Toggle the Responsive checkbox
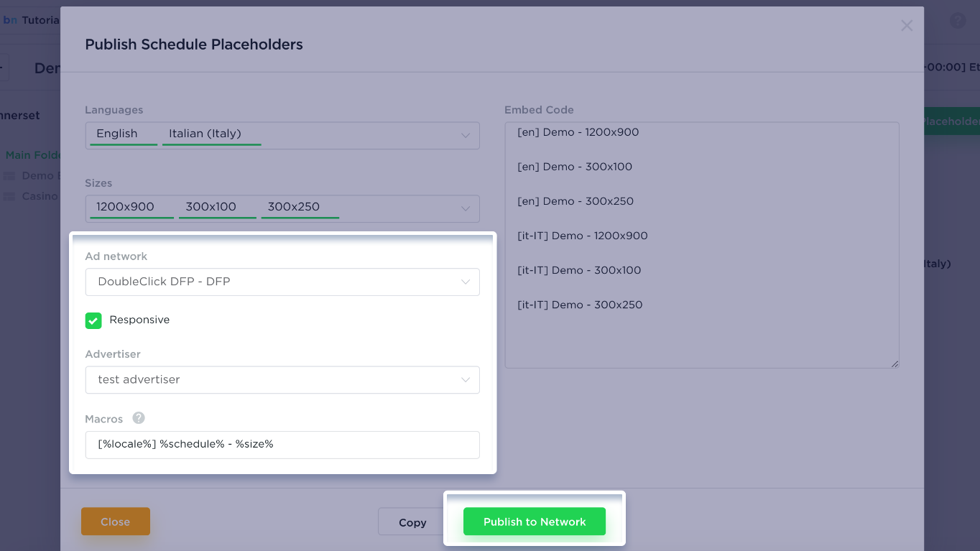 [x=93, y=320]
